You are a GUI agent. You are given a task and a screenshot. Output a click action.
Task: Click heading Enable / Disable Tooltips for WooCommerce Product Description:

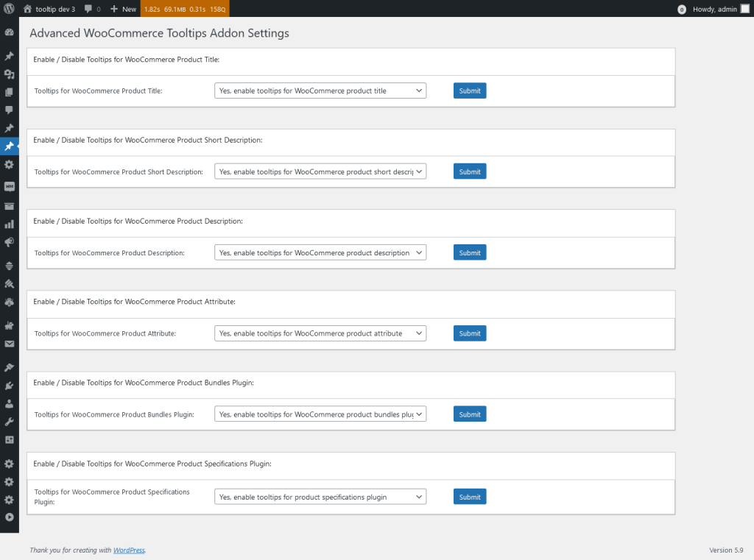click(138, 221)
